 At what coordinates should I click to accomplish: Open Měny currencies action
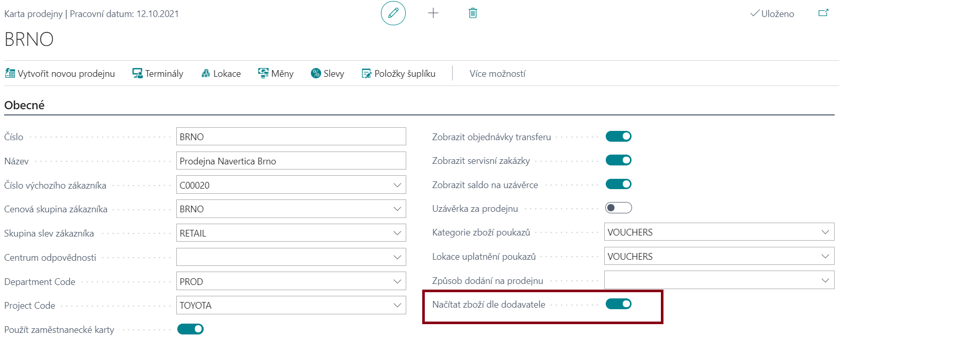276,74
